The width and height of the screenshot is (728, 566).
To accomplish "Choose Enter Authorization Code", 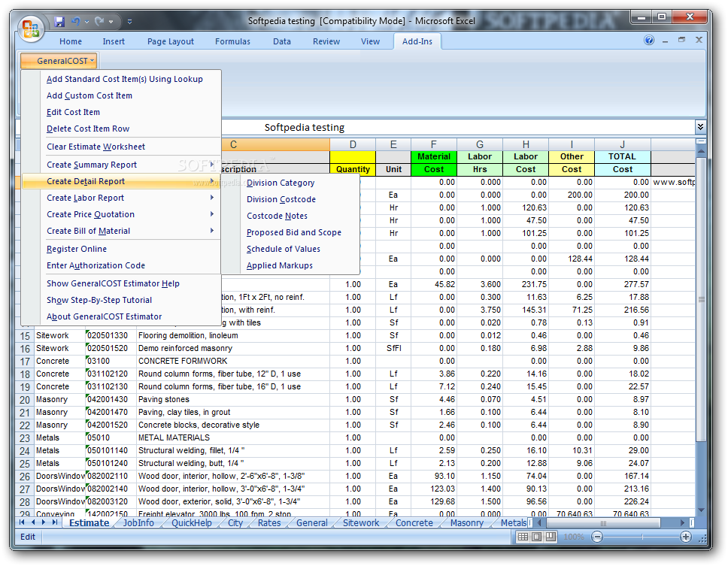I will (96, 265).
